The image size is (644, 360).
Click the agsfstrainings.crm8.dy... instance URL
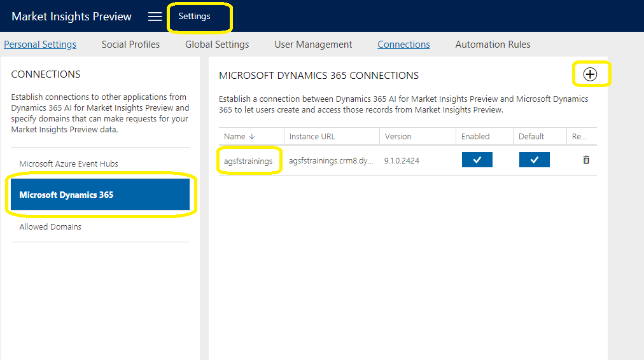pyautogui.click(x=331, y=160)
